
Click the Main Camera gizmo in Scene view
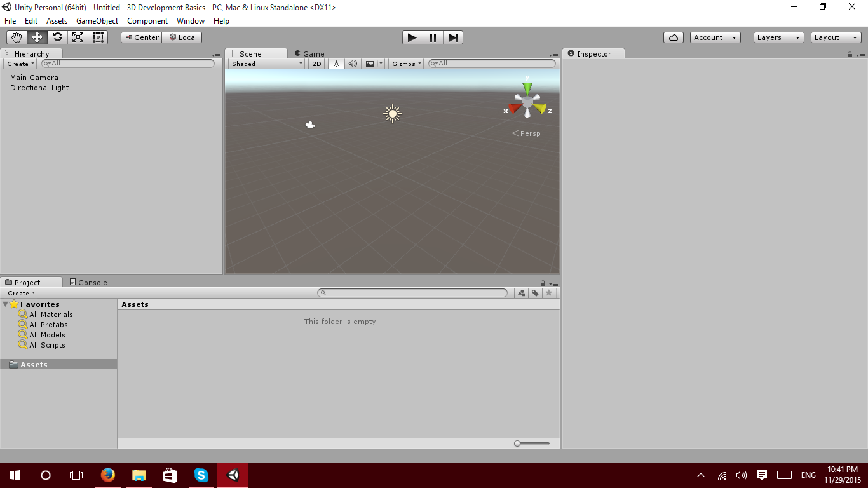pyautogui.click(x=310, y=125)
